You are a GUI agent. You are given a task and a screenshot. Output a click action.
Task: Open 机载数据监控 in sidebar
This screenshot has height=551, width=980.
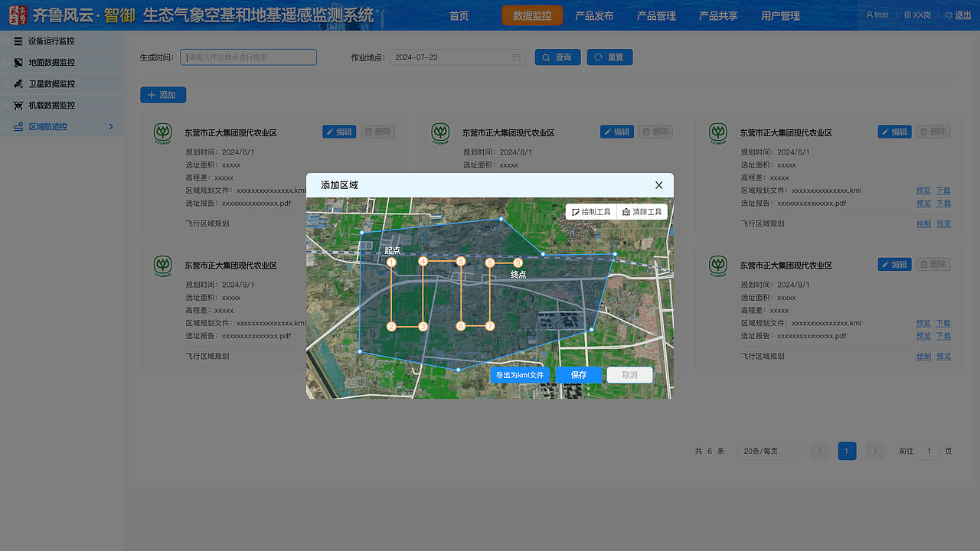(x=61, y=106)
